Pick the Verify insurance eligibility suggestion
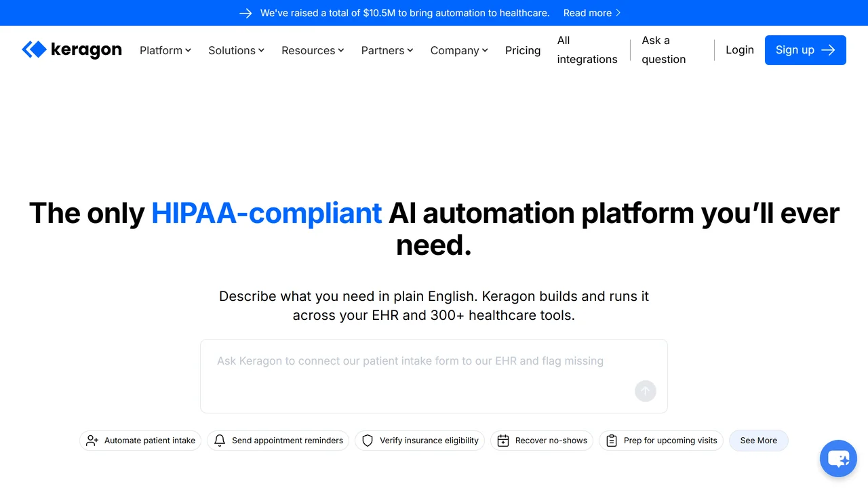Viewport: 868px width, 488px height. tap(420, 441)
